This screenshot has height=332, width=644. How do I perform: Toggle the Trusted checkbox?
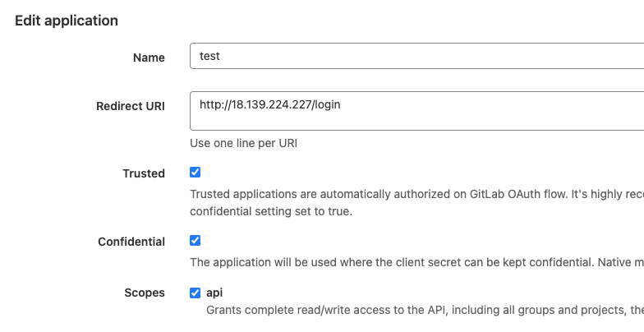pos(195,173)
